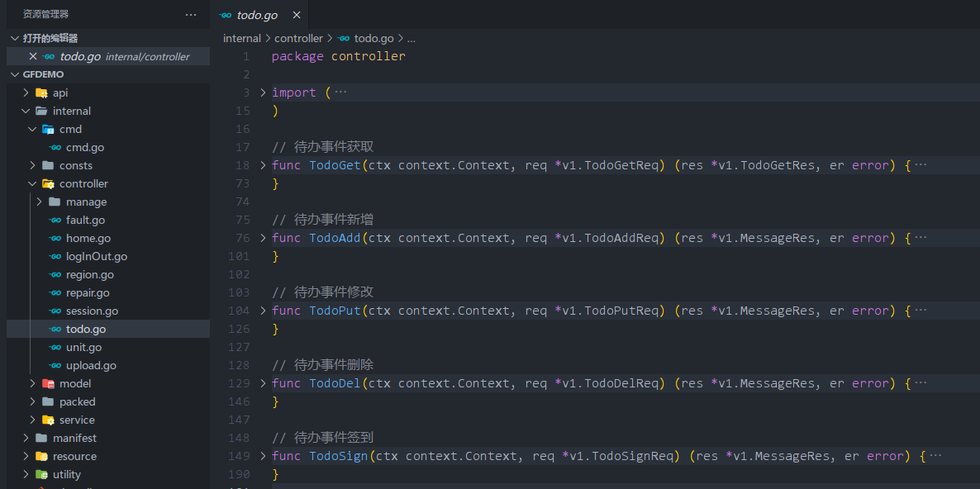This screenshot has height=489, width=980.
Task: Click the service folder icon
Action: pyautogui.click(x=48, y=419)
